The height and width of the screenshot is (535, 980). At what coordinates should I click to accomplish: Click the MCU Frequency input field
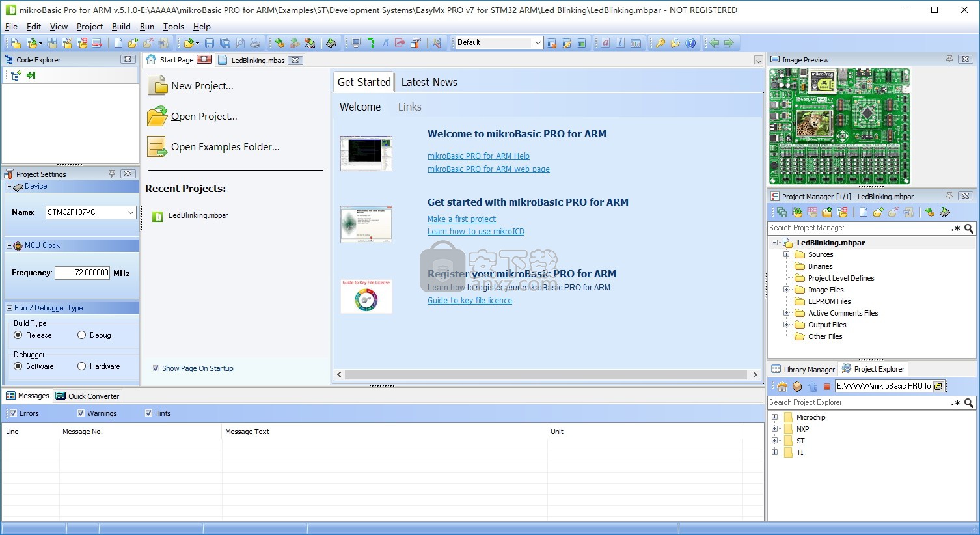[x=83, y=273]
